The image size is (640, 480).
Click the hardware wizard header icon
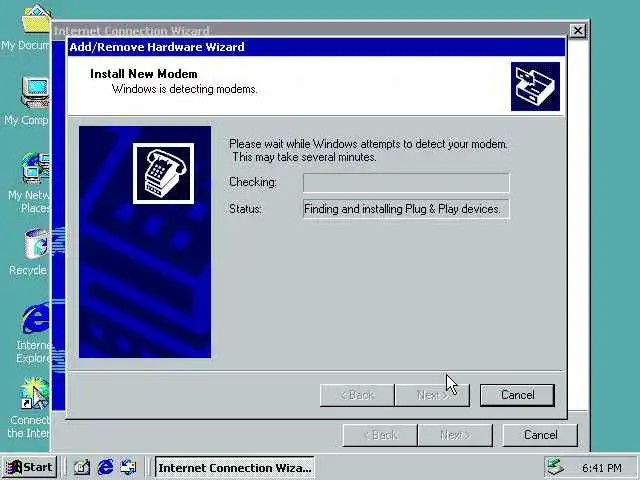535,87
